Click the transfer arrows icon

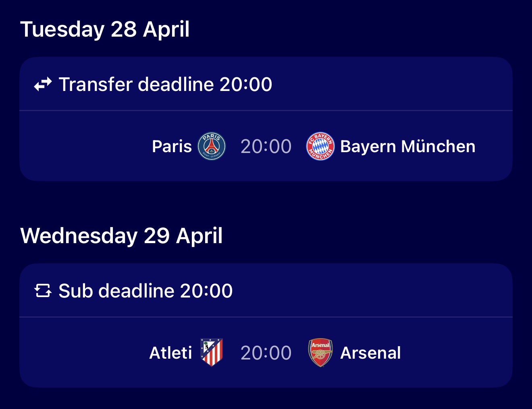[x=43, y=85]
